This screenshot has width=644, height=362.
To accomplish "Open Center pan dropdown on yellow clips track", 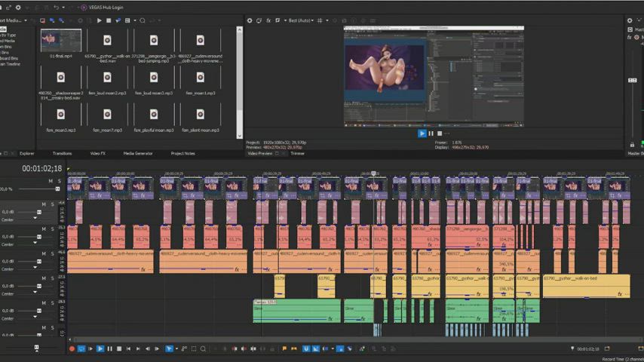I will [x=35, y=292].
